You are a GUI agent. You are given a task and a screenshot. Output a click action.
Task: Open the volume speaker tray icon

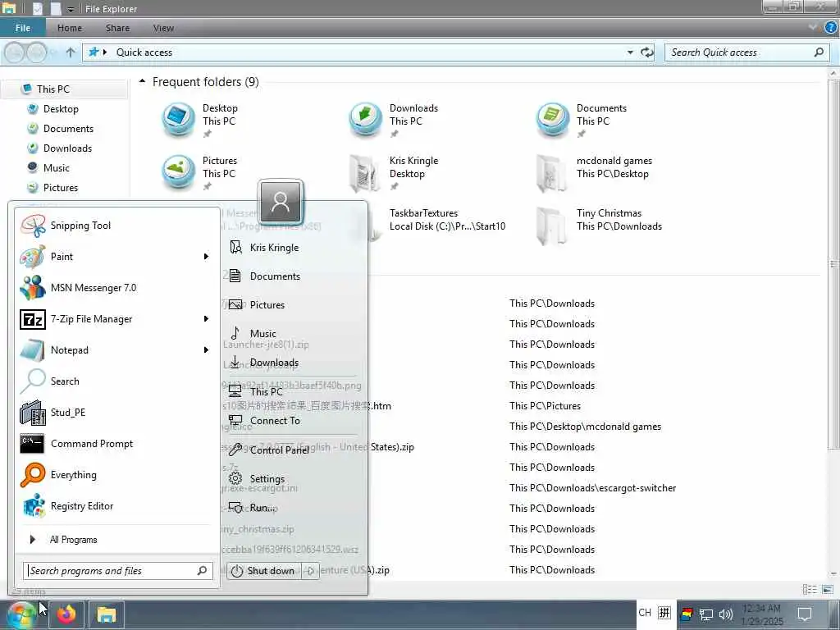(x=726, y=614)
